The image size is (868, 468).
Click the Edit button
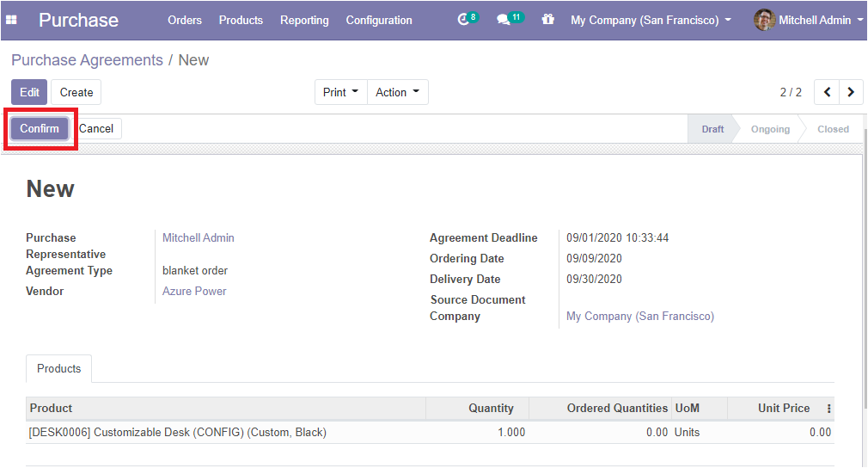(x=29, y=92)
